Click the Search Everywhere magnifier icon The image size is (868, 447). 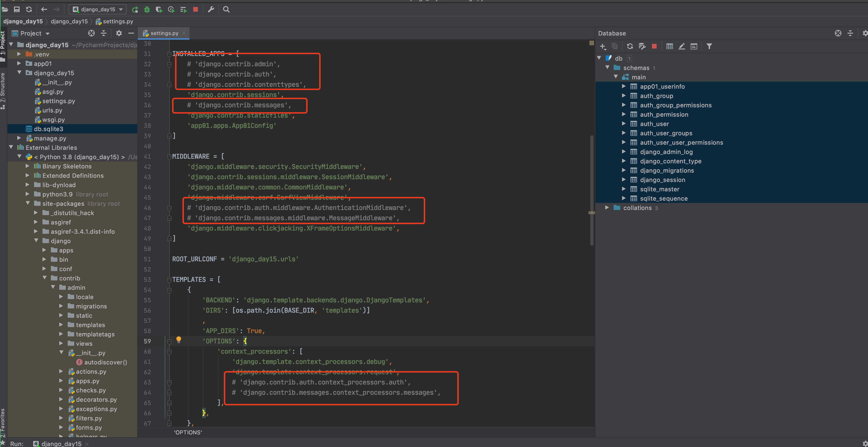click(226, 9)
